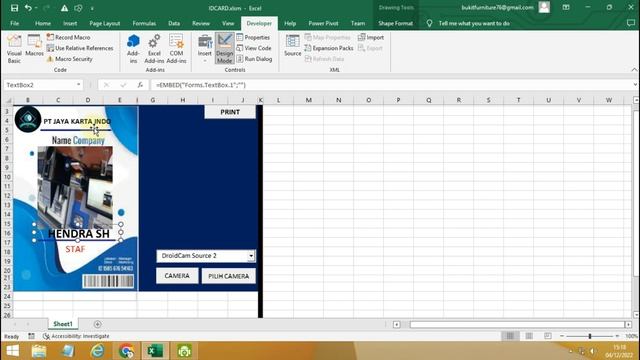
Task: Switch to Page Break Preview
Action: tap(548, 336)
